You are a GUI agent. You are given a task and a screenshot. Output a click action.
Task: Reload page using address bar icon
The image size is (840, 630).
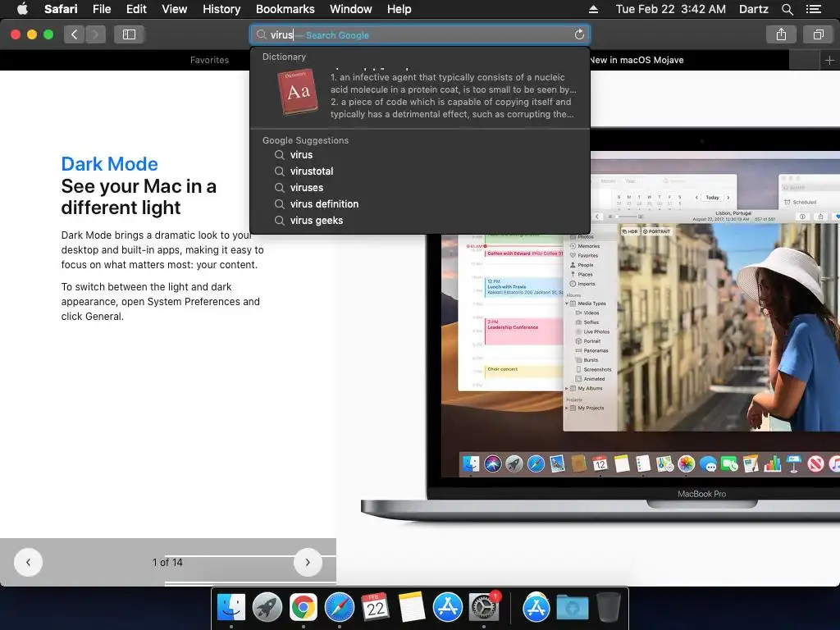579,34
